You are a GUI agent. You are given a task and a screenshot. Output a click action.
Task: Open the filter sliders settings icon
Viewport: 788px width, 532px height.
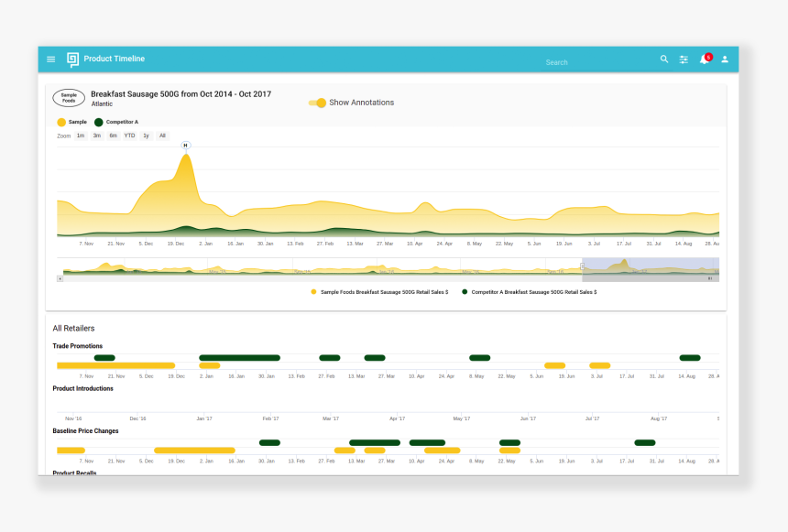click(x=684, y=60)
